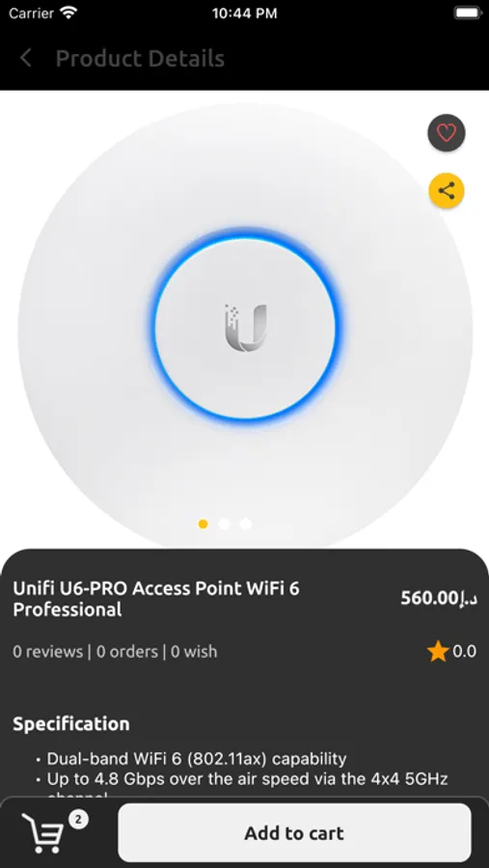Tap the Wi-Fi status bar icon
Screen dimensions: 489x868
(x=68, y=13)
